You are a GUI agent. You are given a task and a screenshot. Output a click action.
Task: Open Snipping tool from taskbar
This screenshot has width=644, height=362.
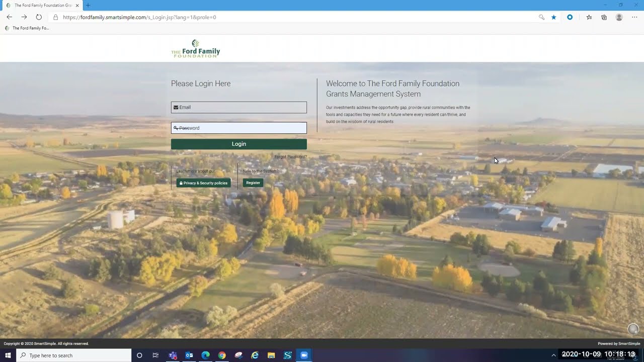pos(238,355)
